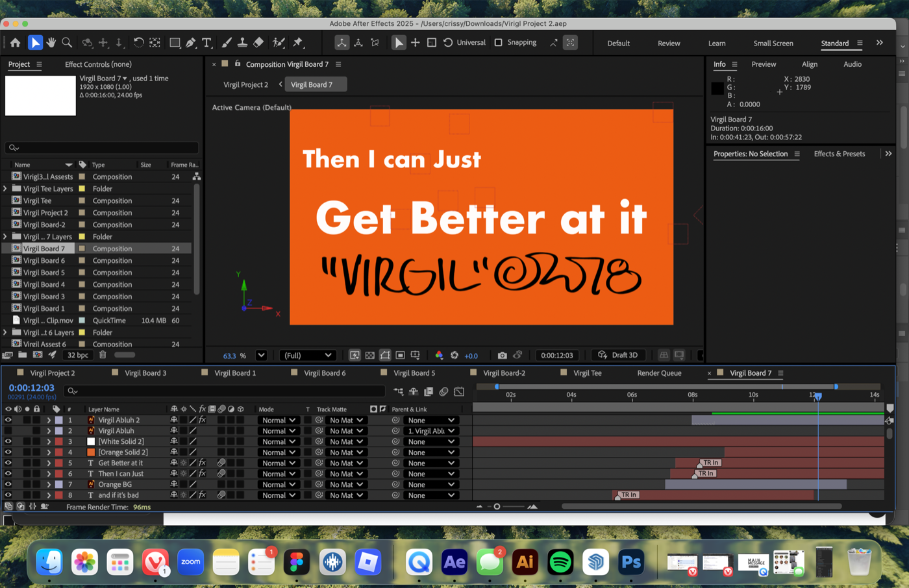Create a new folder in Project panel
The image size is (909, 588).
click(23, 355)
